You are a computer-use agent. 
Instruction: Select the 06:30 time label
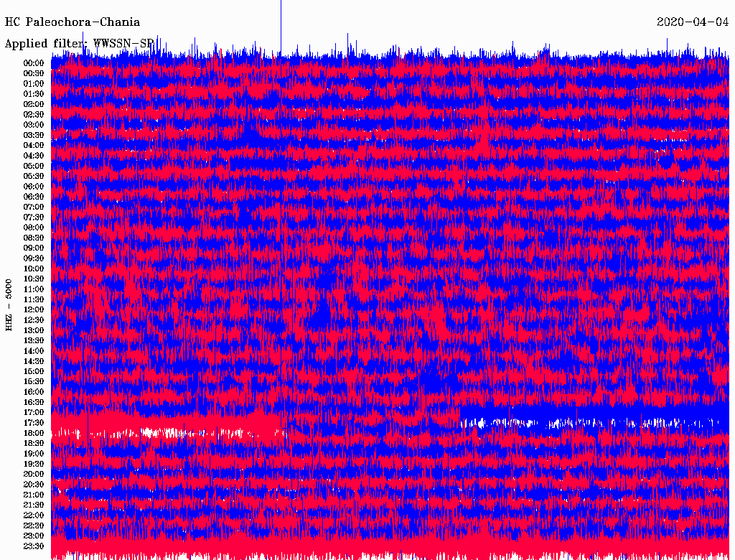point(34,197)
